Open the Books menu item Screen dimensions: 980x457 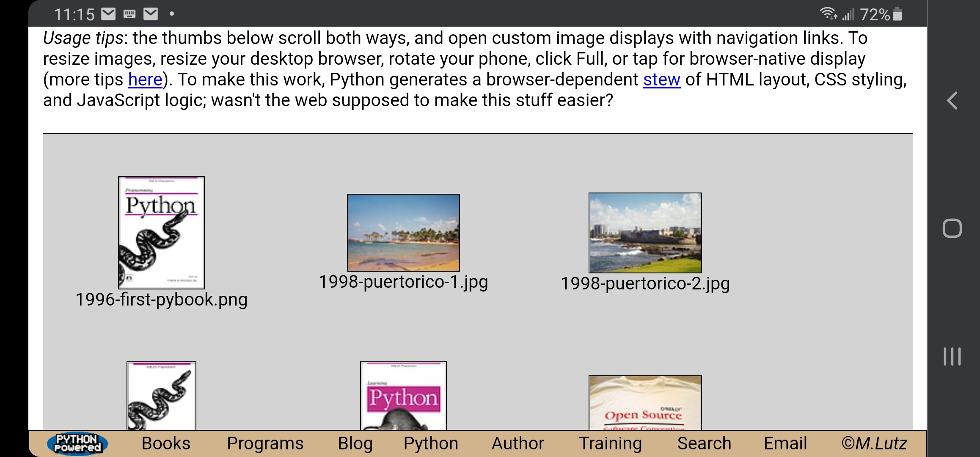(166, 443)
